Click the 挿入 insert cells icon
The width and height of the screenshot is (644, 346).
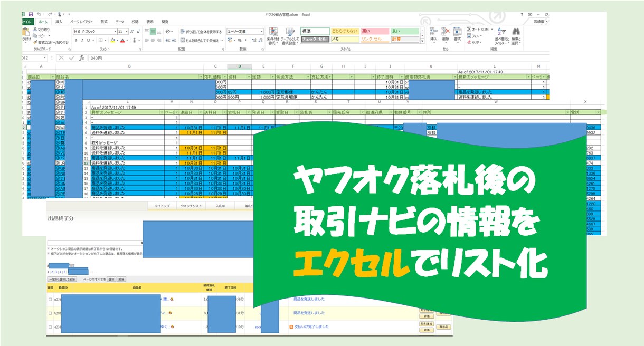(x=433, y=32)
